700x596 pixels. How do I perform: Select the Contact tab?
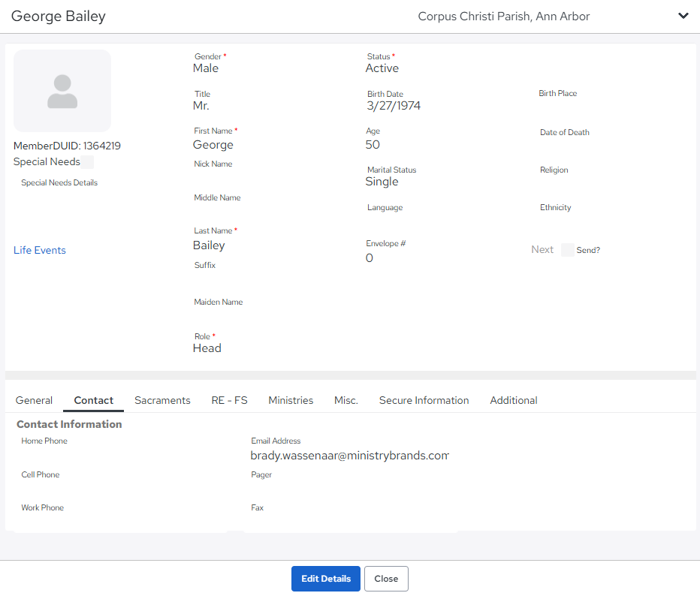point(93,400)
